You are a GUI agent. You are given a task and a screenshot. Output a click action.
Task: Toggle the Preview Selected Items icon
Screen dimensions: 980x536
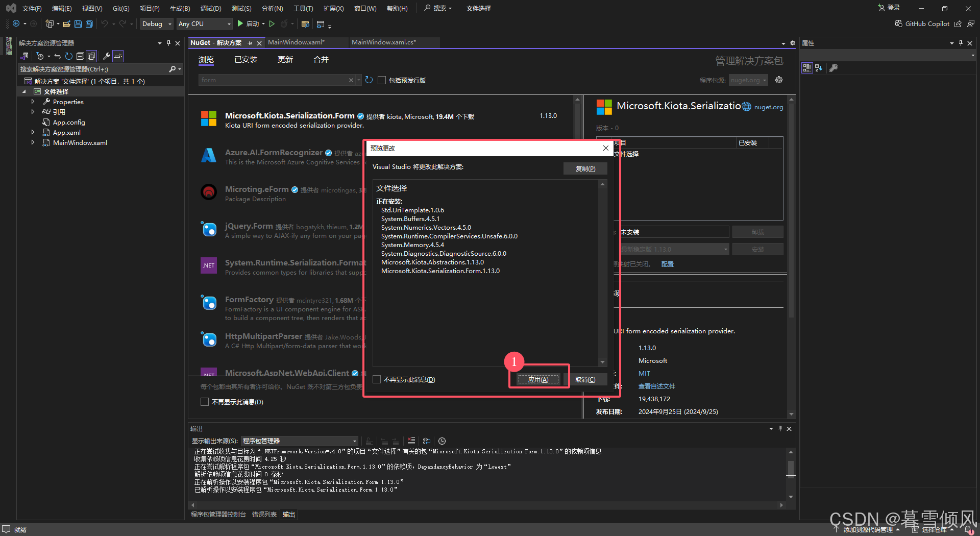point(118,56)
